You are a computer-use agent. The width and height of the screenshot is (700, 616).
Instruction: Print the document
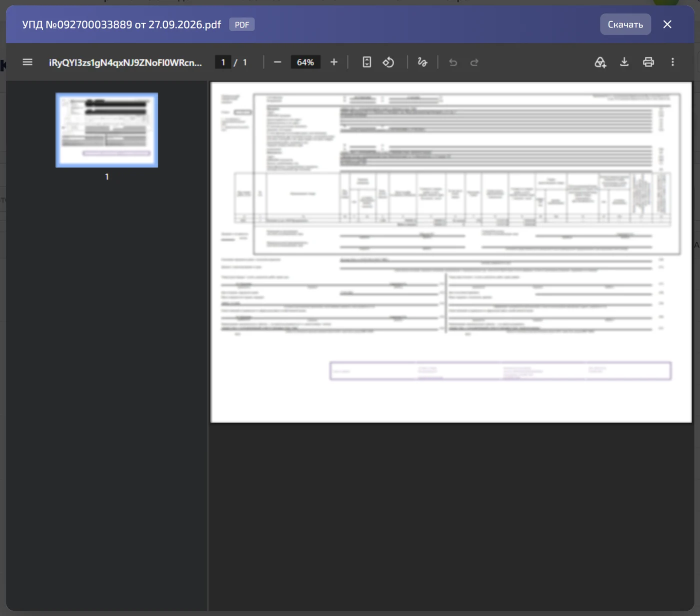tap(648, 62)
